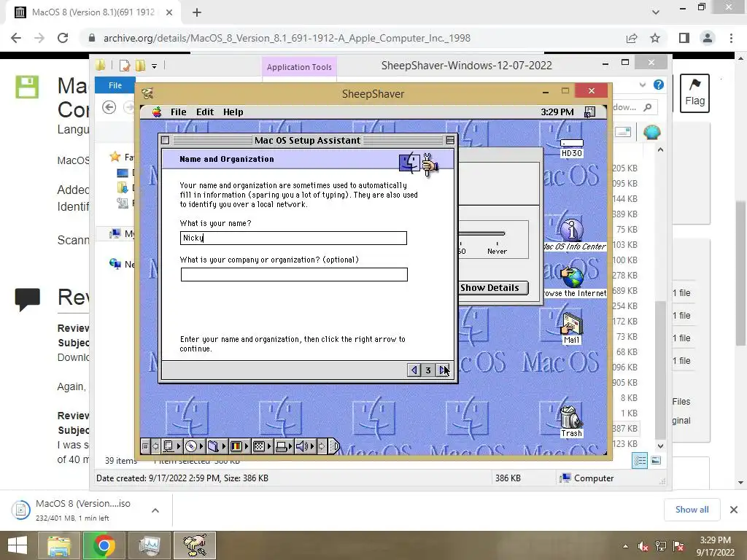Open the Sound volume Control Strip module
This screenshot has width=747, height=560.
pyautogui.click(x=305, y=446)
